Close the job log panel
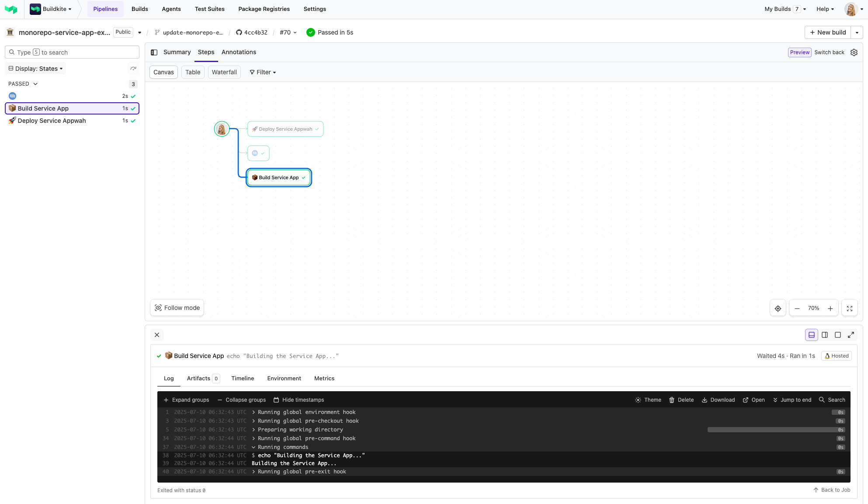868x504 pixels. 157,335
